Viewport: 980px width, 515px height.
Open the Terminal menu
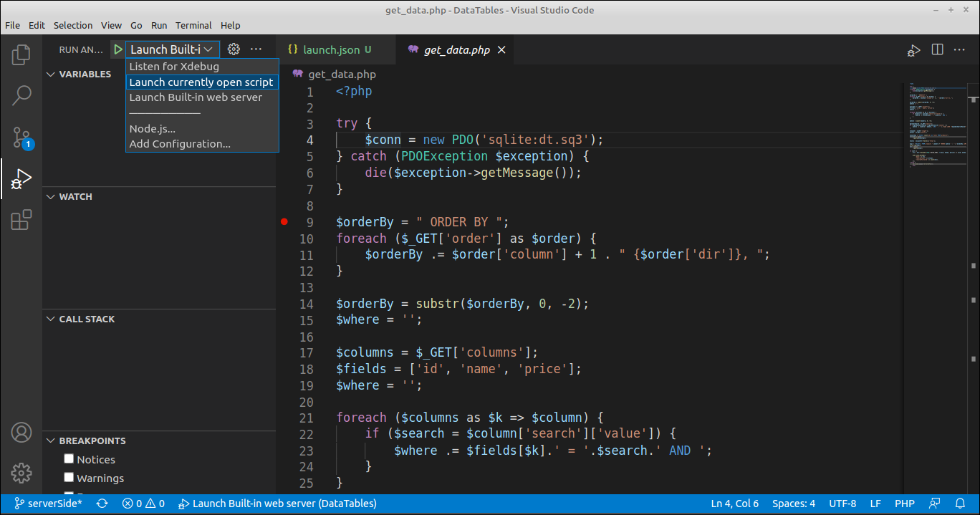(193, 25)
